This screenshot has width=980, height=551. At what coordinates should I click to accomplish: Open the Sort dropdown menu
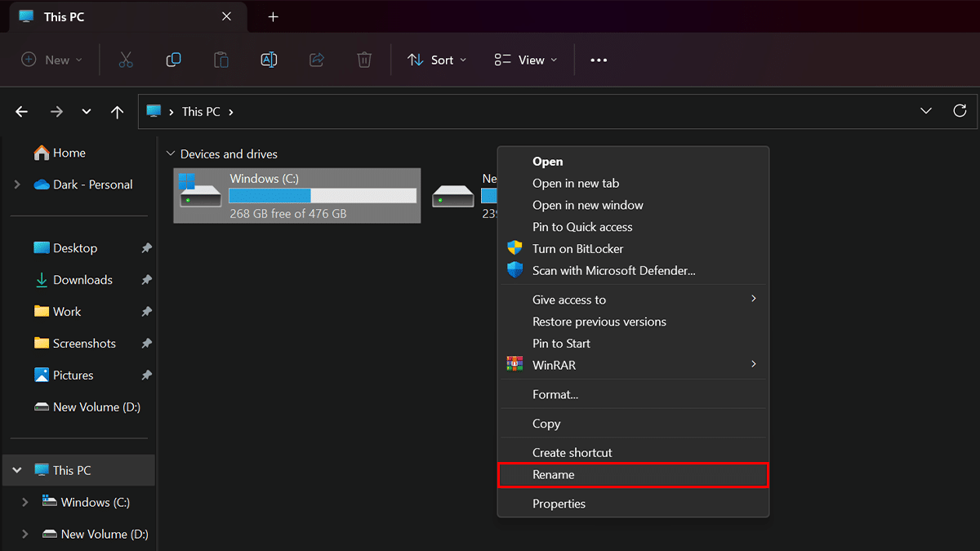pyautogui.click(x=438, y=60)
